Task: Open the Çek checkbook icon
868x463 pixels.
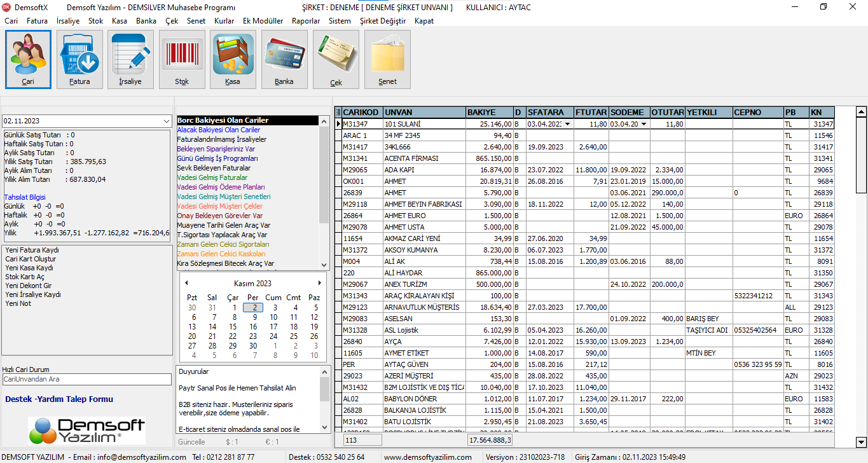Action: [x=336, y=59]
